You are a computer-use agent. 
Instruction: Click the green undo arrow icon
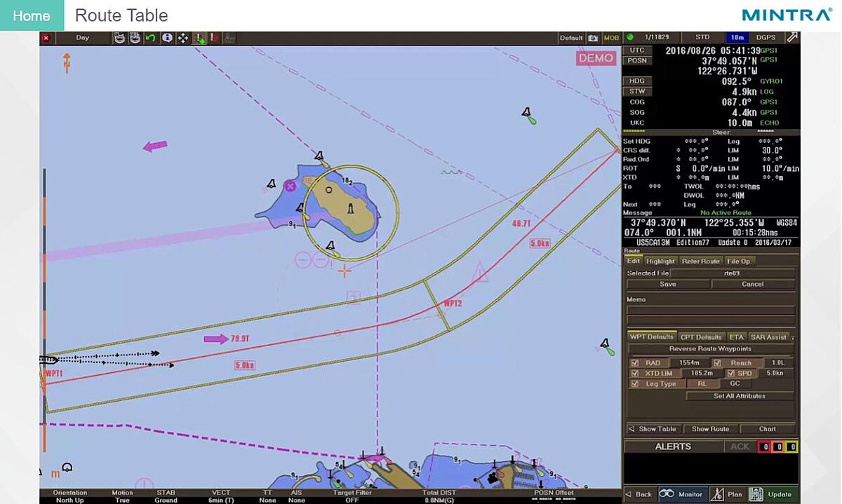pos(150,38)
